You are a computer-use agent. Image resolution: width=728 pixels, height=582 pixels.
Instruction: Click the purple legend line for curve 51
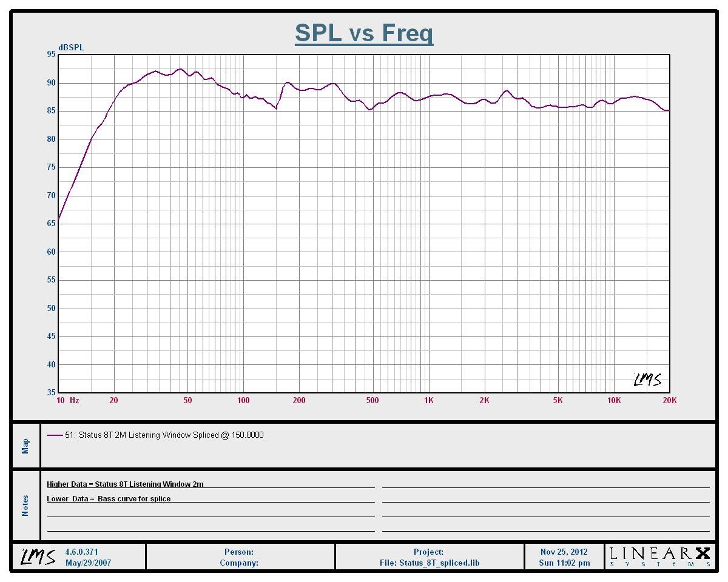(55, 435)
